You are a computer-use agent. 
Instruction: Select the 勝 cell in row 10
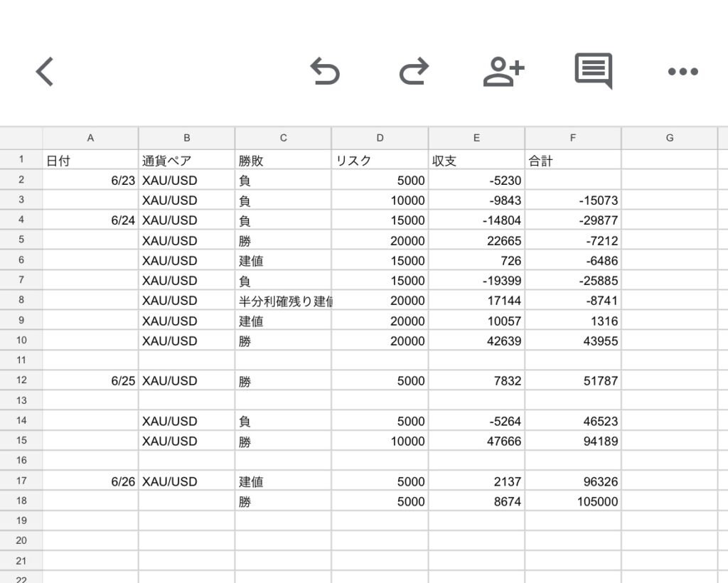pyautogui.click(x=283, y=341)
